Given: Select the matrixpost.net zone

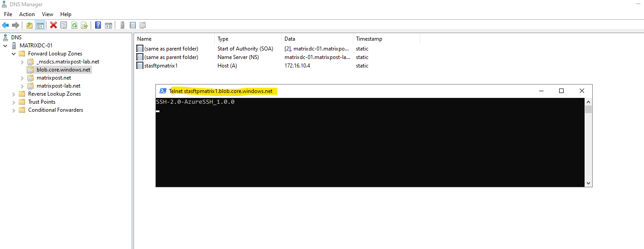Looking at the screenshot, I should [54, 78].
